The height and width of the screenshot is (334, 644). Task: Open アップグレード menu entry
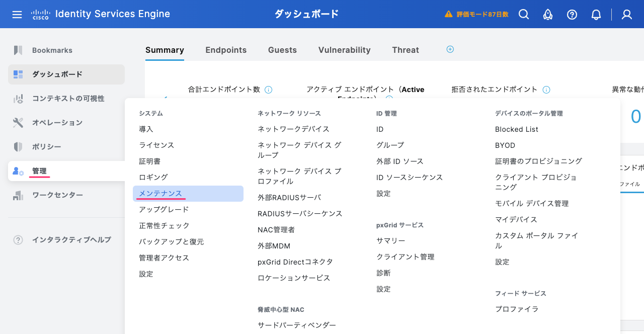tap(164, 210)
